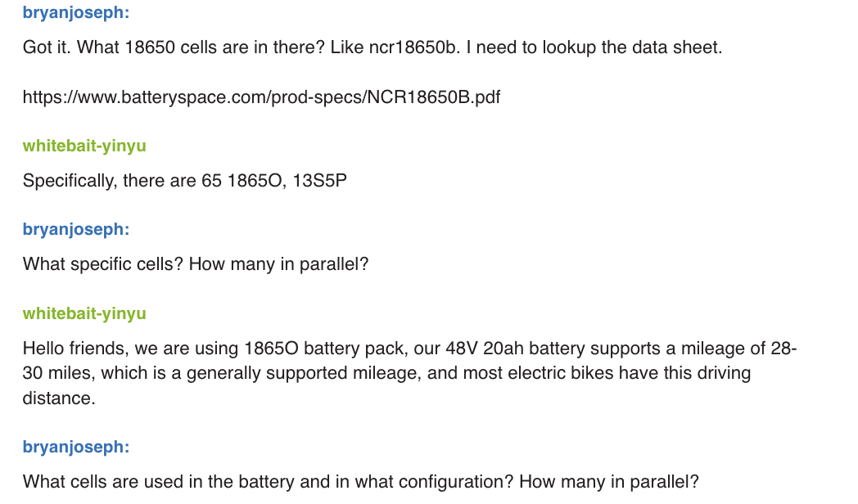The width and height of the screenshot is (858, 504).
Task: Click the "Specifically, there are 65" reply
Action: 184,181
